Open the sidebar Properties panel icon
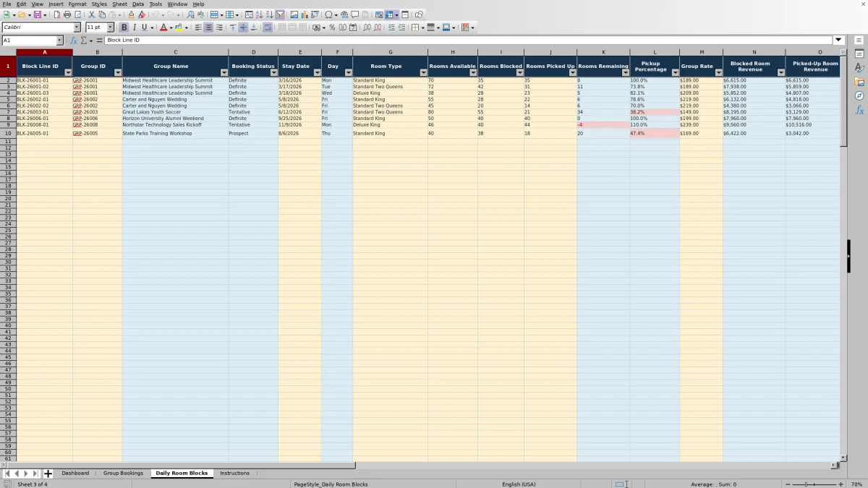This screenshot has height=488, width=868. click(859, 53)
